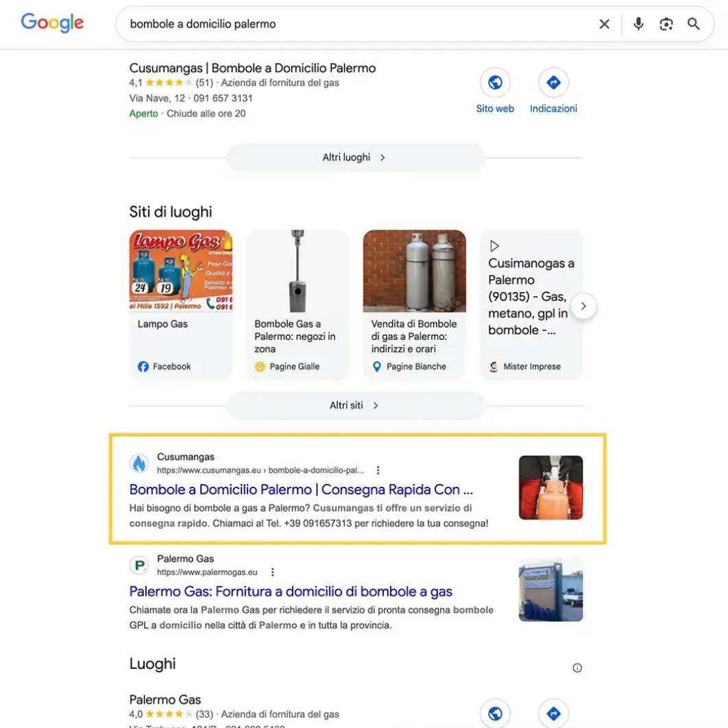The width and height of the screenshot is (728, 728).
Task: Play the Cusimanogas video preview
Action: click(494, 245)
